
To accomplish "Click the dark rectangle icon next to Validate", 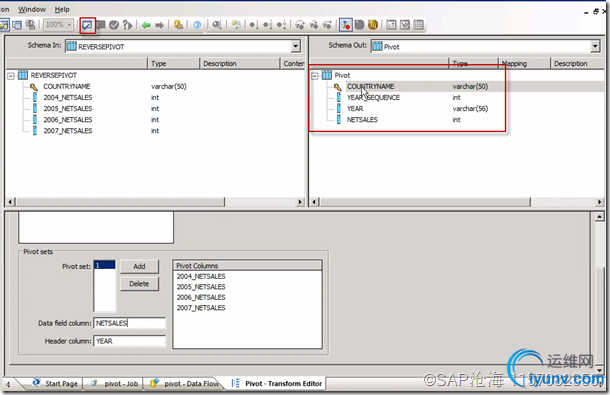I will (101, 25).
